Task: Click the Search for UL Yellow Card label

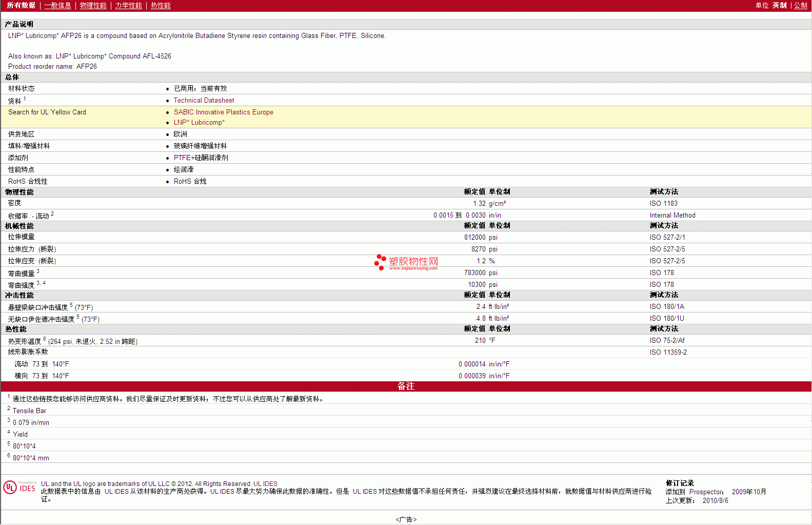Action: [47, 112]
